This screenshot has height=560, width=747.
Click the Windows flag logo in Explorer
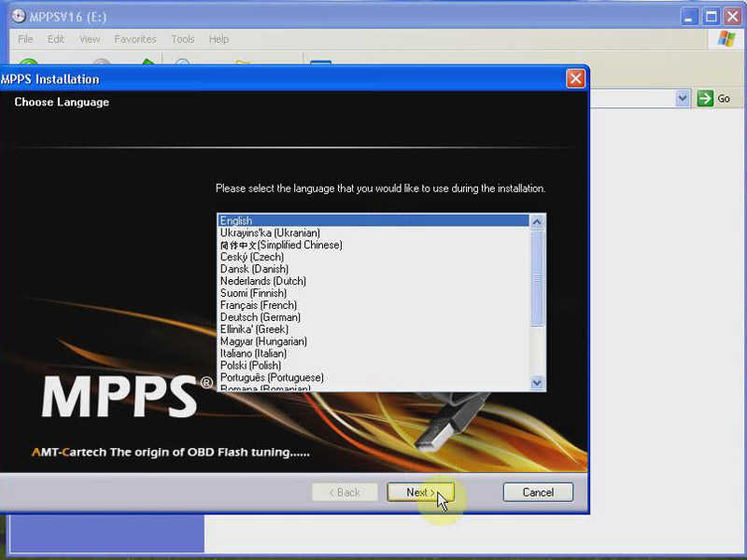pos(726,38)
